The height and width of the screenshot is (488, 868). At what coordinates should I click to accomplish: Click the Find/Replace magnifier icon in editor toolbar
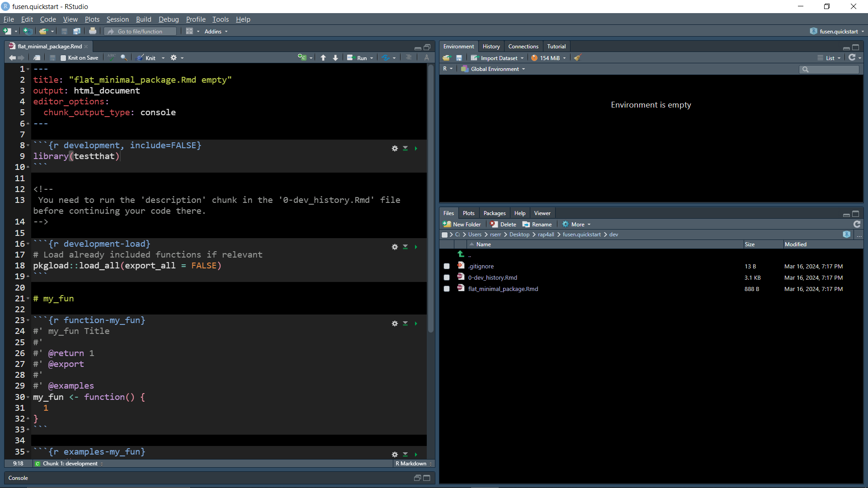pos(124,58)
